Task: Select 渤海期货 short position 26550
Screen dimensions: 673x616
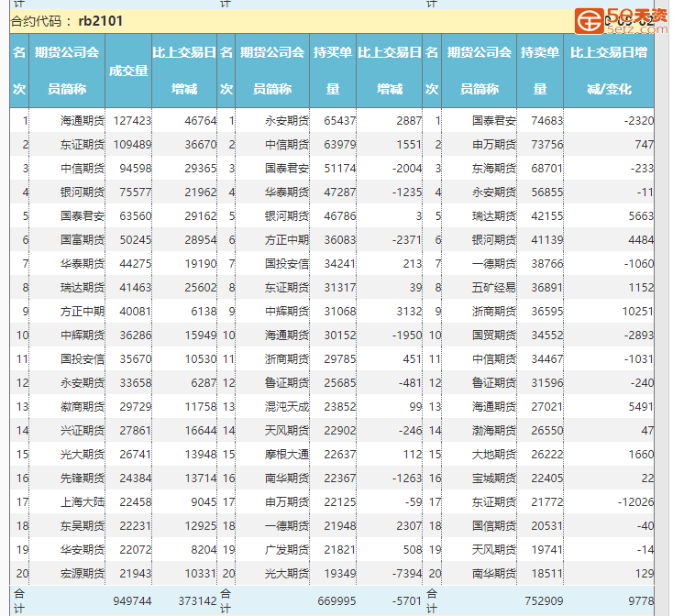Action: click(x=546, y=430)
